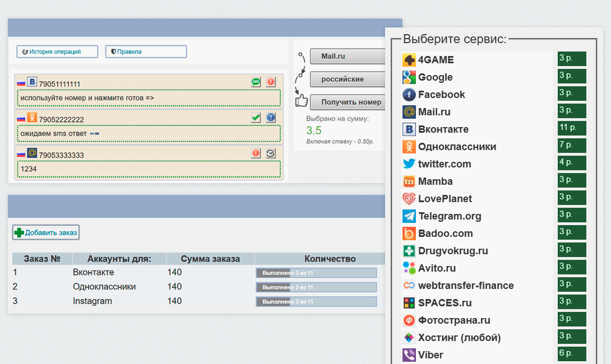This screenshot has width=611, height=364.
Task: Click the Сумма заказа column header
Action: pyautogui.click(x=210, y=259)
